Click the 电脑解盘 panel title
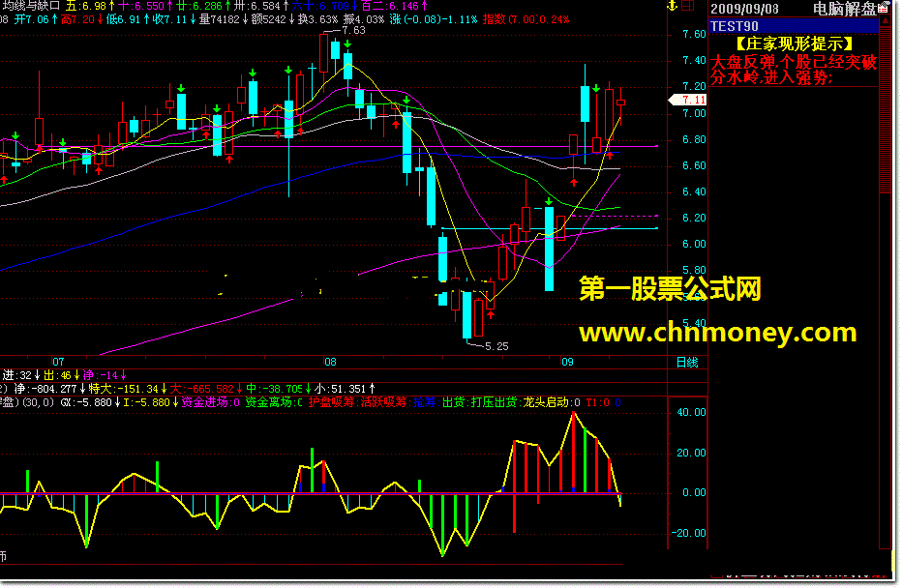This screenshot has height=588, width=902. point(844,9)
